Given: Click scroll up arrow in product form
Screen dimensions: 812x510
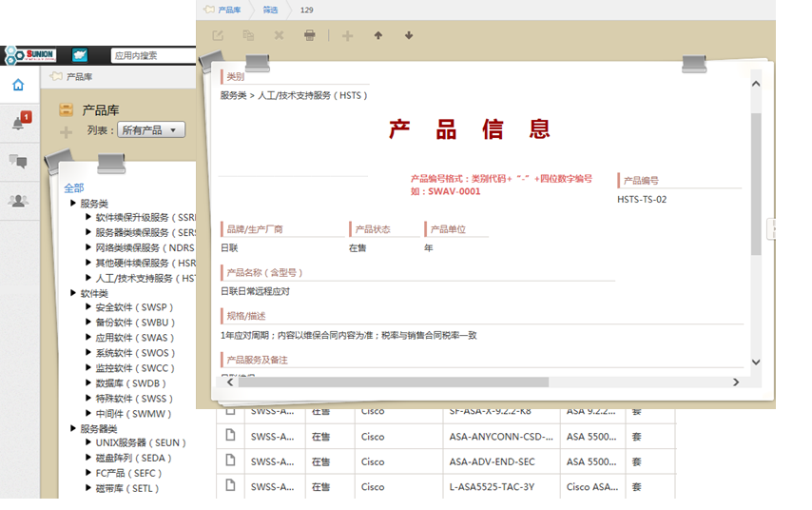Looking at the screenshot, I should [x=756, y=84].
